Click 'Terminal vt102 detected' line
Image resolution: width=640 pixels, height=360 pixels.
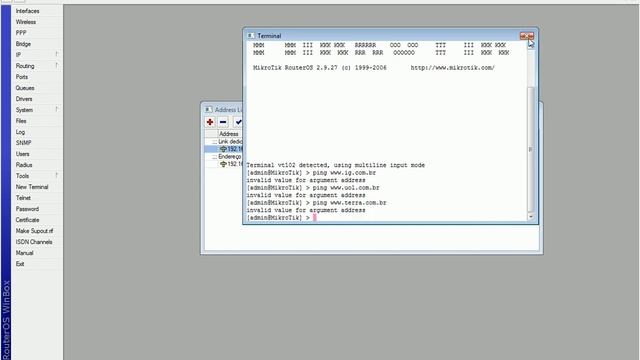pos(336,165)
